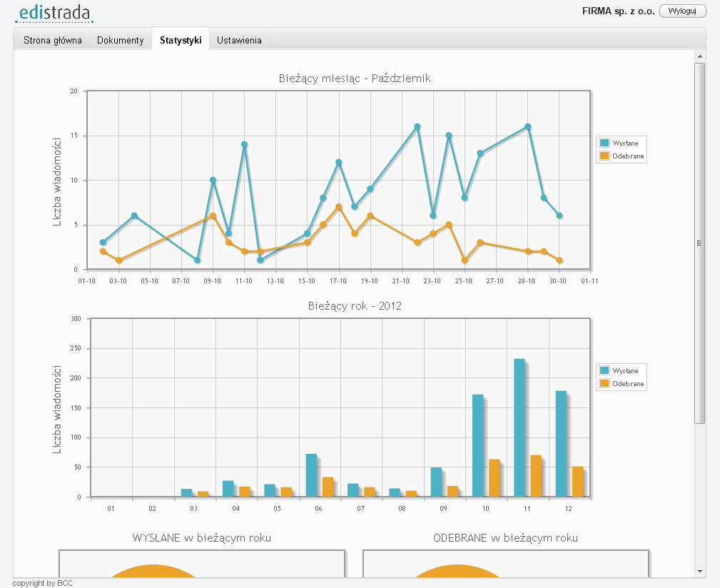Click the orange Odebrane bar for month 10
This screenshot has width=720, height=588.
(x=495, y=478)
